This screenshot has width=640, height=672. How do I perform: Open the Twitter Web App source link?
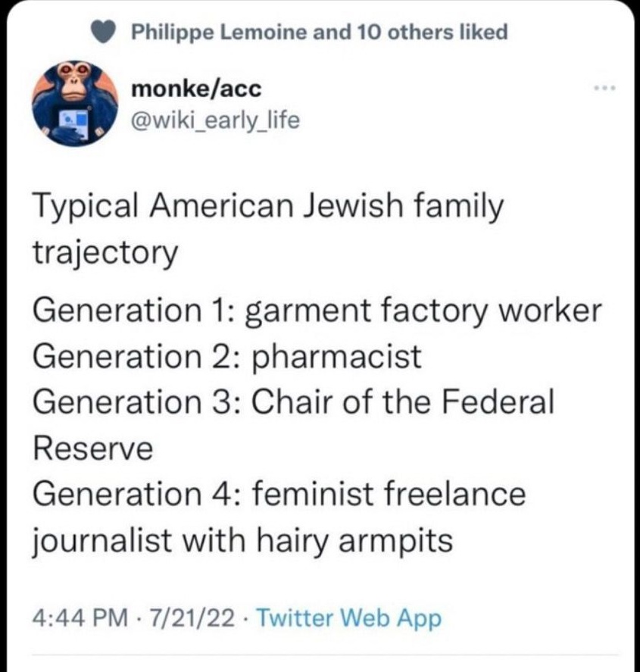pos(348,619)
